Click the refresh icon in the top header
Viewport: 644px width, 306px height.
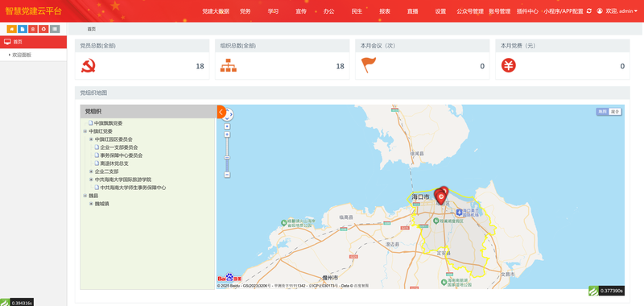tap(589, 11)
